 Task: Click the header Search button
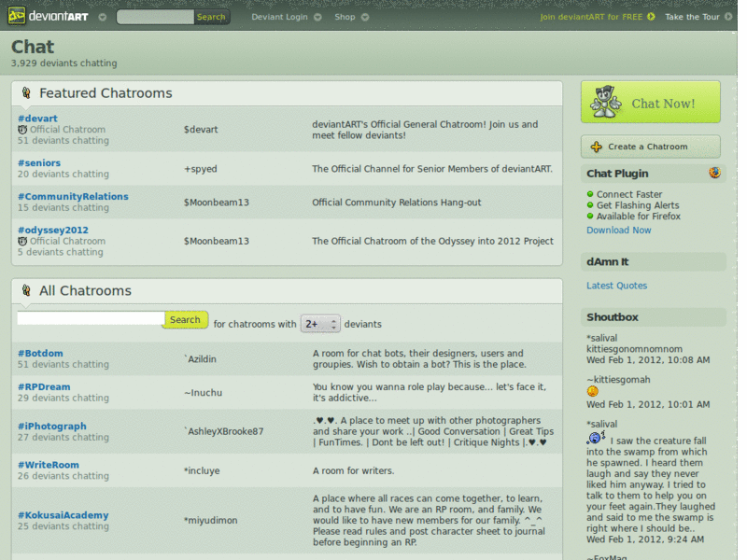click(x=212, y=17)
